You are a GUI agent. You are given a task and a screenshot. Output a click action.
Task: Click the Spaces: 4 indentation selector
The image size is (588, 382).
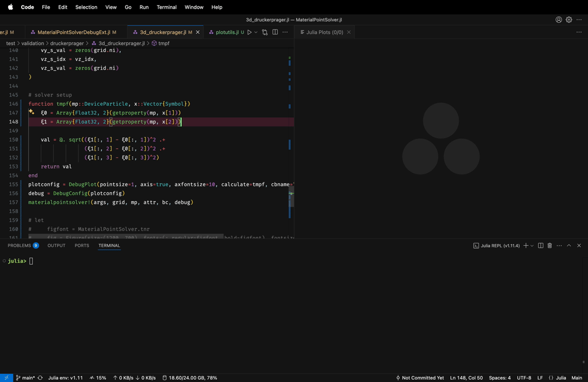click(x=500, y=378)
